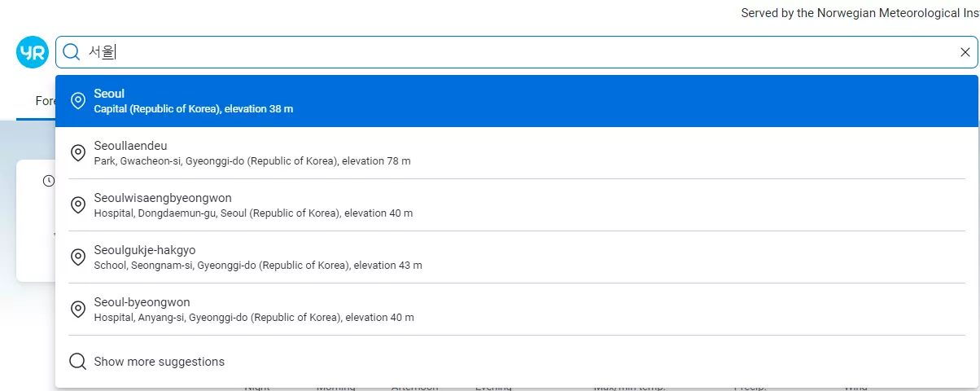Click the pin icon beside Seoulgukje-hakgyo
The image size is (980, 391).
point(78,257)
